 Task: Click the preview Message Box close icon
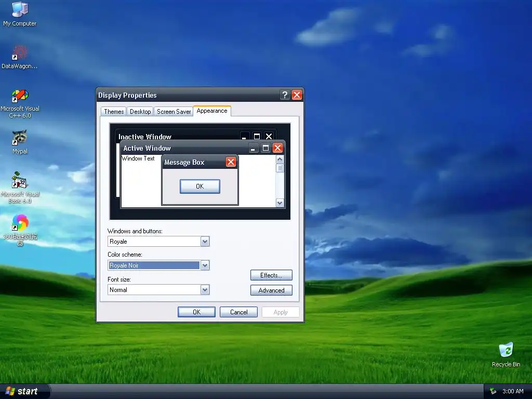point(231,162)
